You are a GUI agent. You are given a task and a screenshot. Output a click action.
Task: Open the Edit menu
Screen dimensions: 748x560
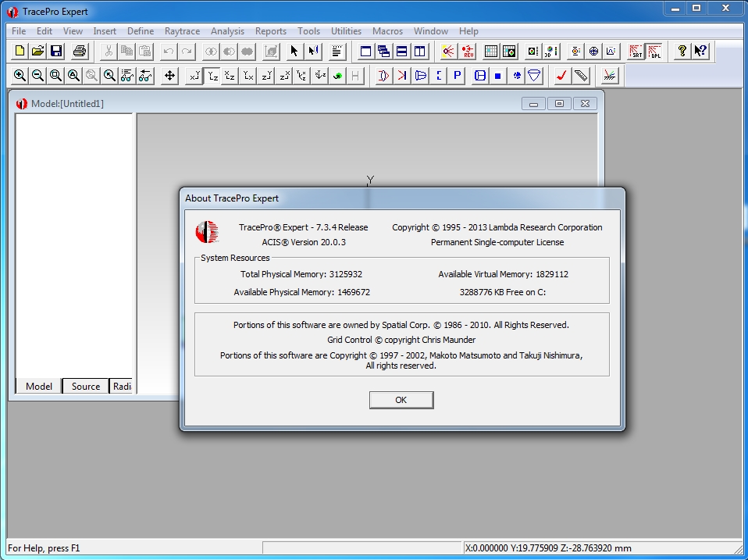tap(45, 31)
